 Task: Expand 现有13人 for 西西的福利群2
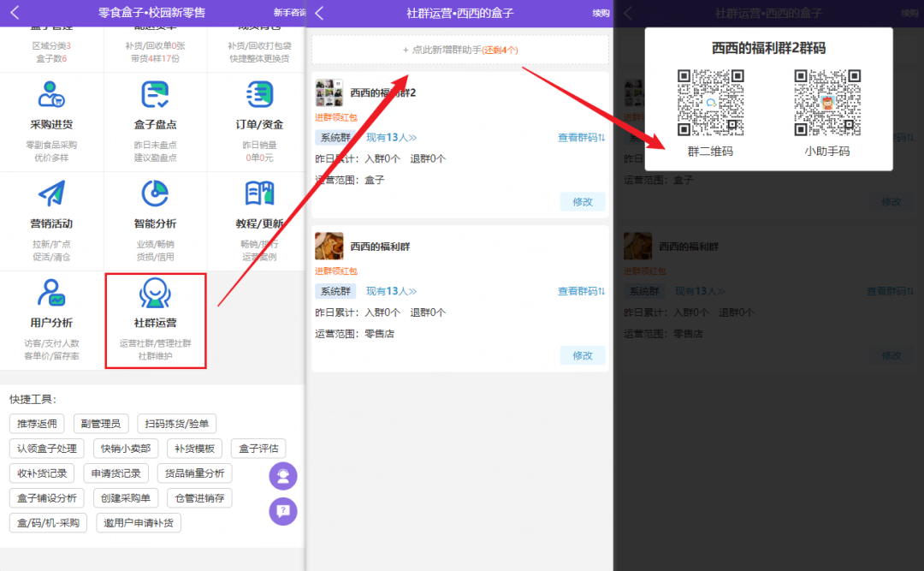tap(391, 138)
